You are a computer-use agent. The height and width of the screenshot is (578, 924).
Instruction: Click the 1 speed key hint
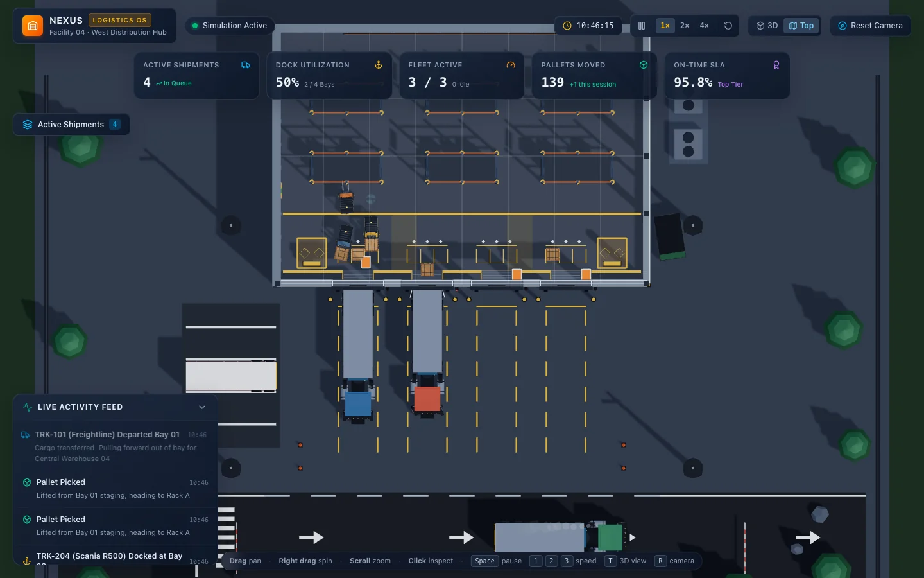click(536, 561)
